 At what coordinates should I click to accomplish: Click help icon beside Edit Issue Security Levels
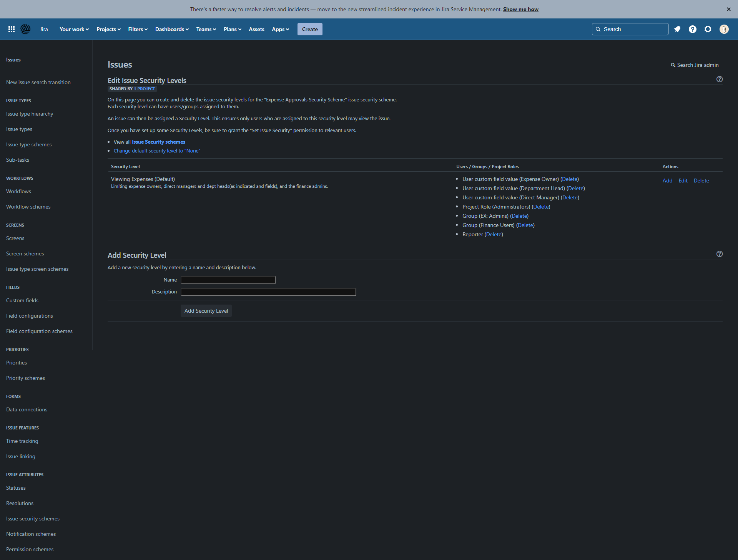coord(720,79)
